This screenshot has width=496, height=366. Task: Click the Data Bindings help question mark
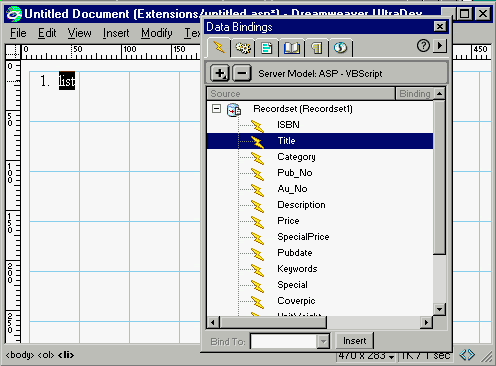coord(423,45)
